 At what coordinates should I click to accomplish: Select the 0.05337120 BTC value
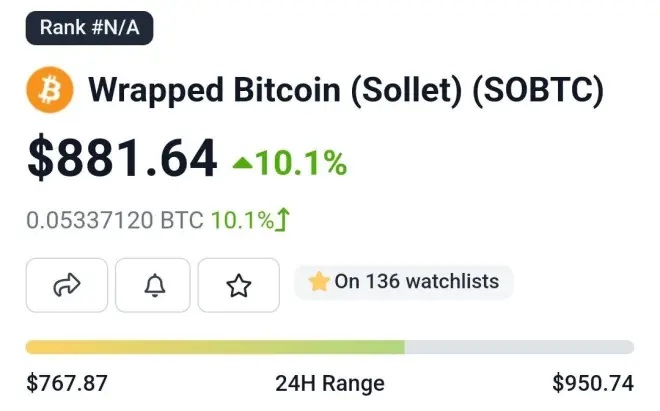point(114,220)
